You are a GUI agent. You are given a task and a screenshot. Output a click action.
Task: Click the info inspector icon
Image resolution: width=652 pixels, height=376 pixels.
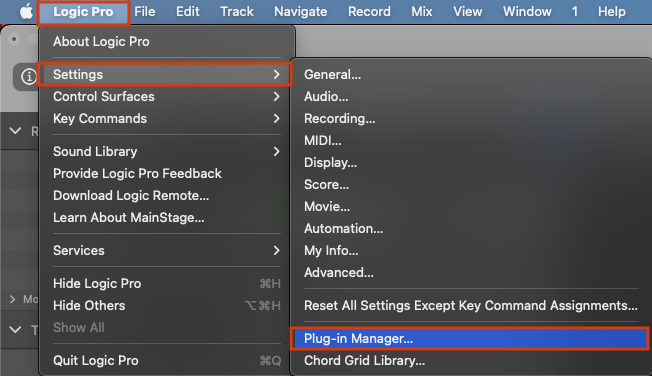(29, 77)
